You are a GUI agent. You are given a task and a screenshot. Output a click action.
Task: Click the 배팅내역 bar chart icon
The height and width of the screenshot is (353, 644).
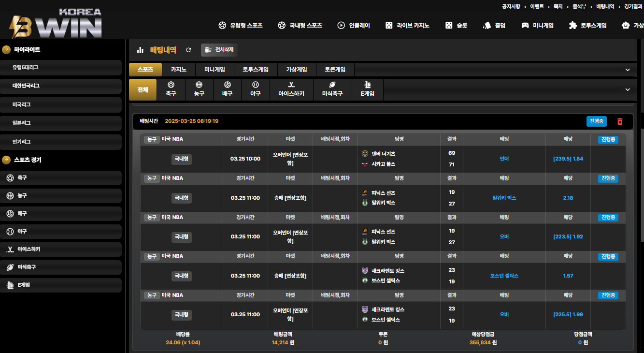point(141,50)
